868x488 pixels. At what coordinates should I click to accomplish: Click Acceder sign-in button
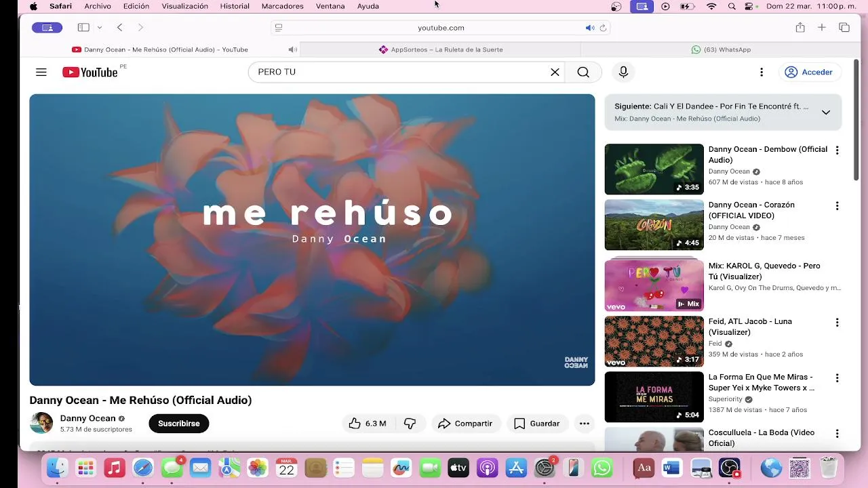pyautogui.click(x=808, y=72)
